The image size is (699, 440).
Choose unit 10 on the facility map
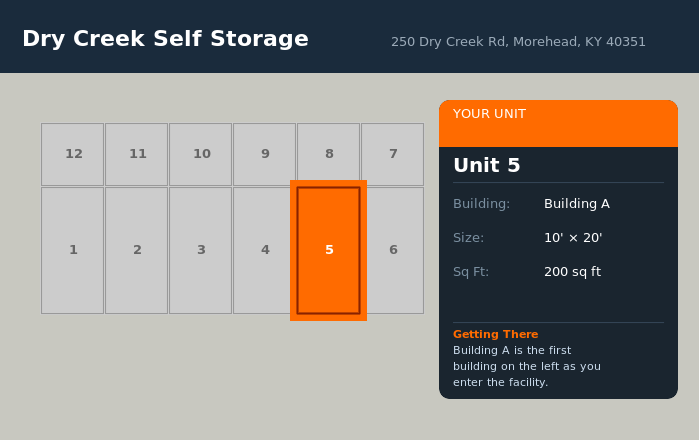pos(200,154)
